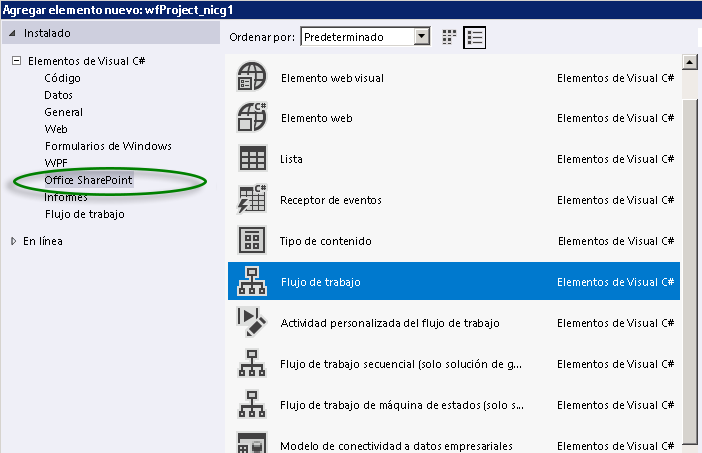Select the Datos category

click(x=58, y=95)
